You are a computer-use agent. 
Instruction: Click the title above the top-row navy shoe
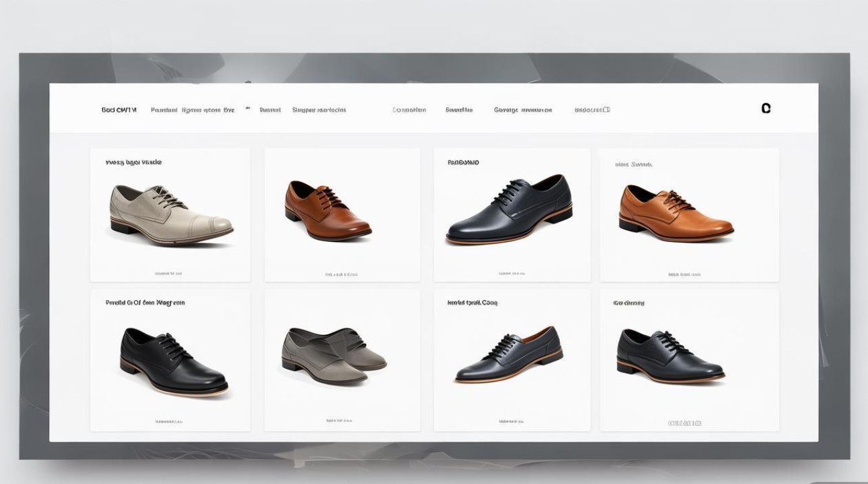click(464, 163)
